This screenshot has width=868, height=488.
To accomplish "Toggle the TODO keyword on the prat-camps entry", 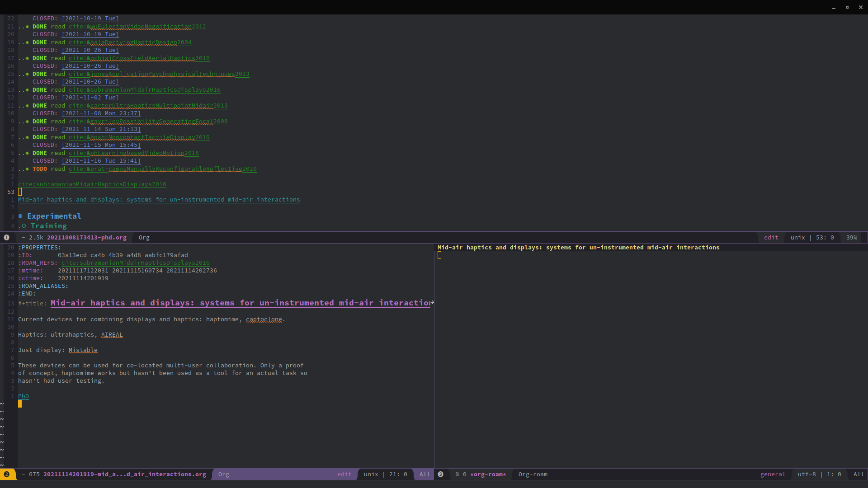I will pyautogui.click(x=39, y=169).
